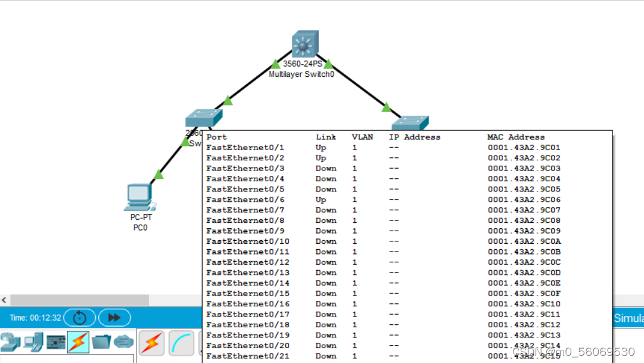Select the right switch device icon
Image resolution: width=644 pixels, height=363 pixels.
click(410, 123)
